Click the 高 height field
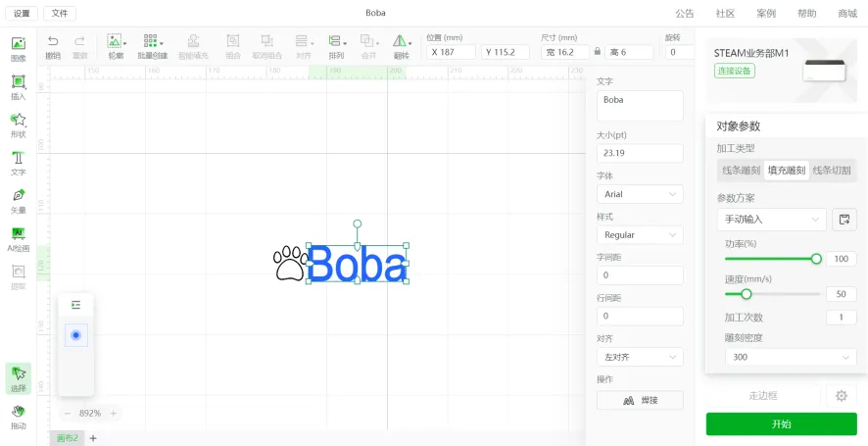The height and width of the screenshot is (446, 868). click(629, 52)
